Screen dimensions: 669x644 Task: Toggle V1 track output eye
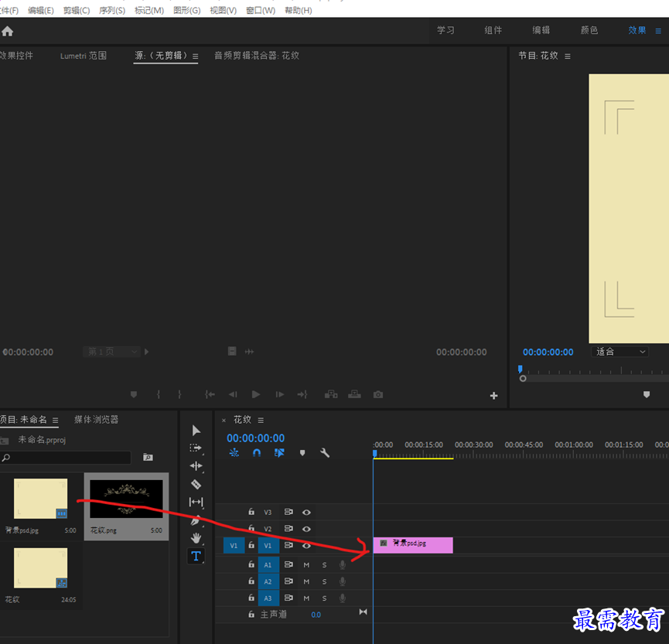coord(306,546)
